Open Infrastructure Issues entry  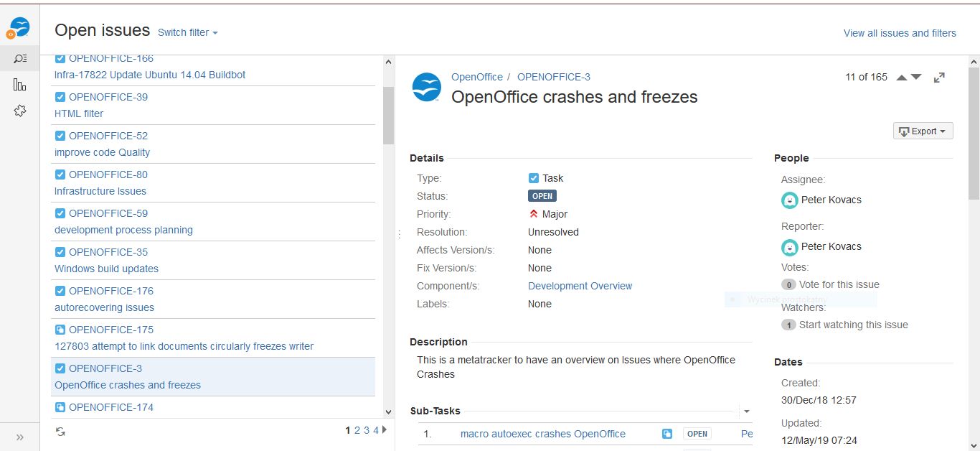pos(100,191)
